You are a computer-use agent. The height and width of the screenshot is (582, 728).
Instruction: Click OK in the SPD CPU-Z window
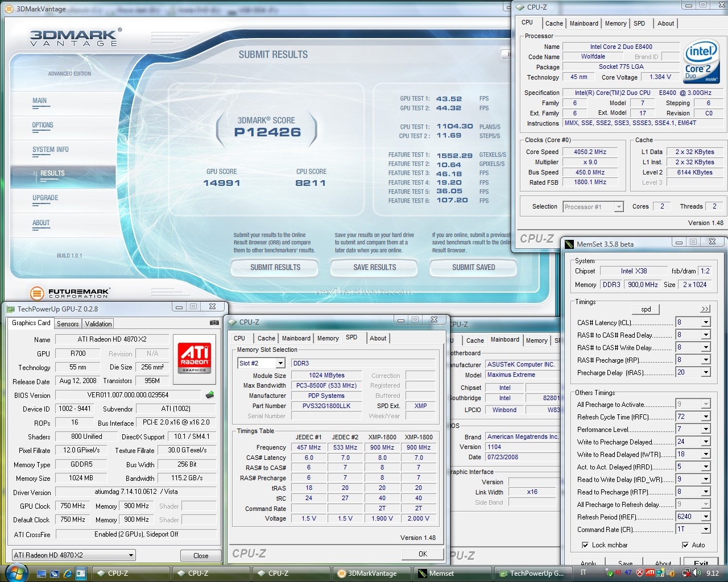[423, 554]
